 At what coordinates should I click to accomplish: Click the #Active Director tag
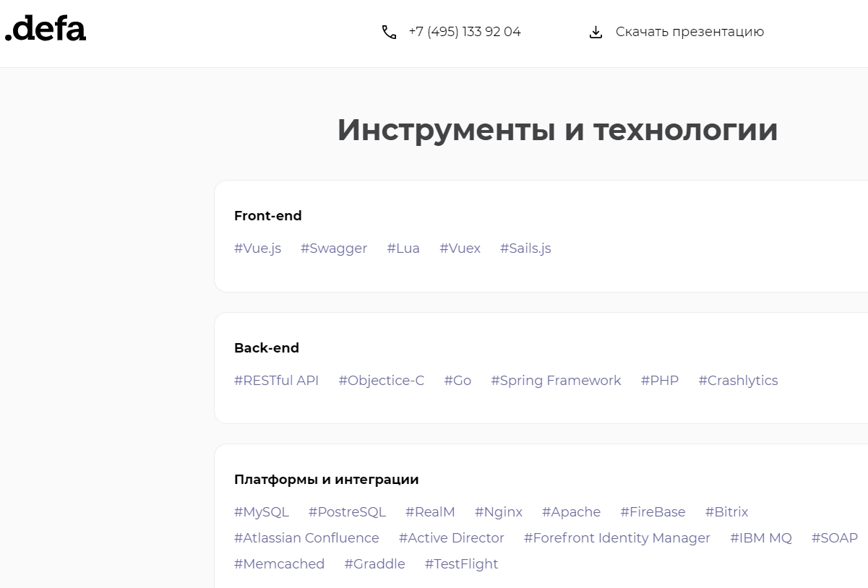pos(452,538)
